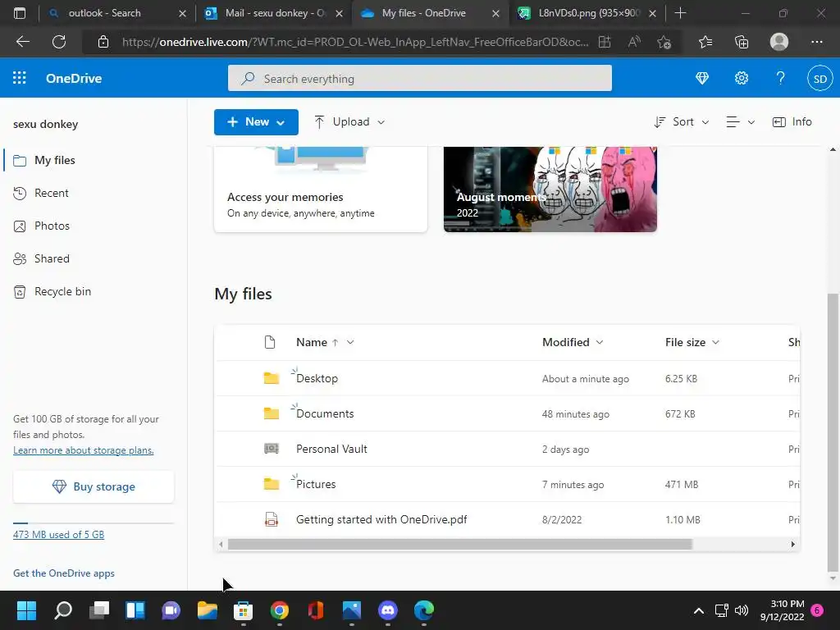
Task: Open Google Chrome from the taskbar
Action: (x=279, y=610)
